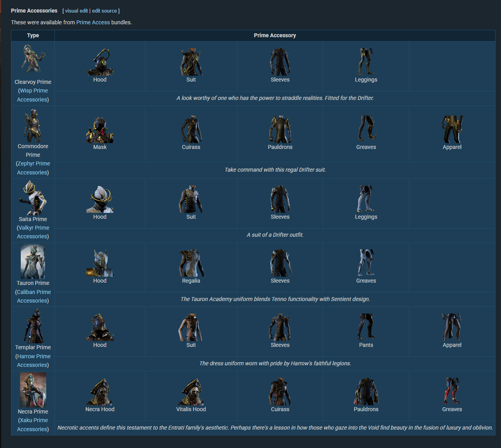Click the Templar Prime name label

[x=33, y=347]
